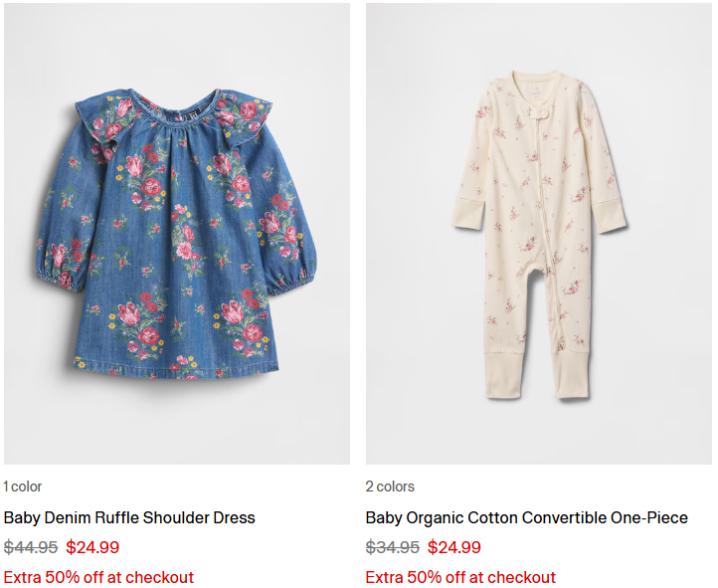Click the crossed-out $44.95 price

(31, 547)
